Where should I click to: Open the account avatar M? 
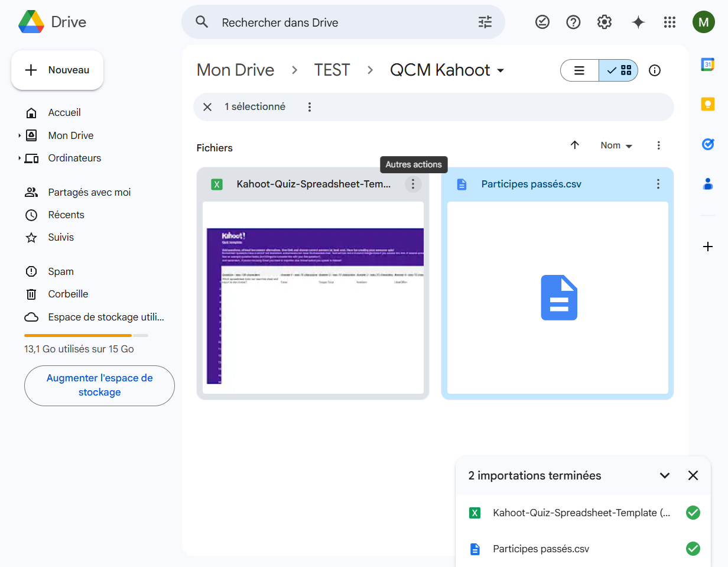click(x=703, y=22)
